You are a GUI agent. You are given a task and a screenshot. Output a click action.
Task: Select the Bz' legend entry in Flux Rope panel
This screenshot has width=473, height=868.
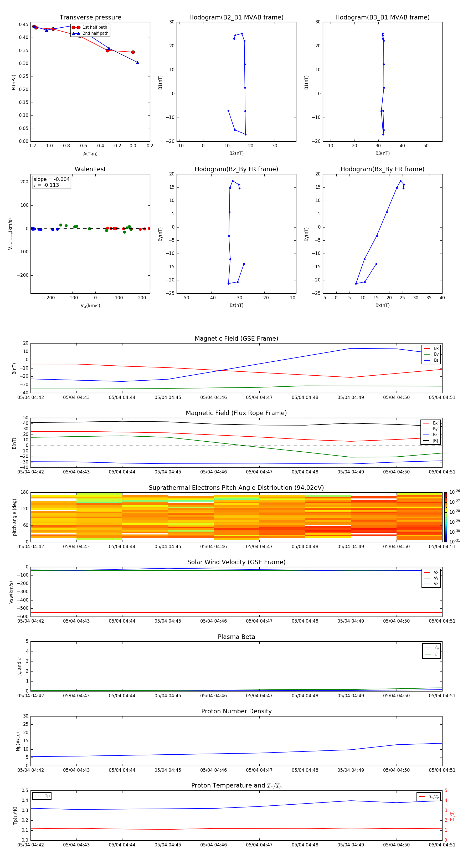pos(431,435)
